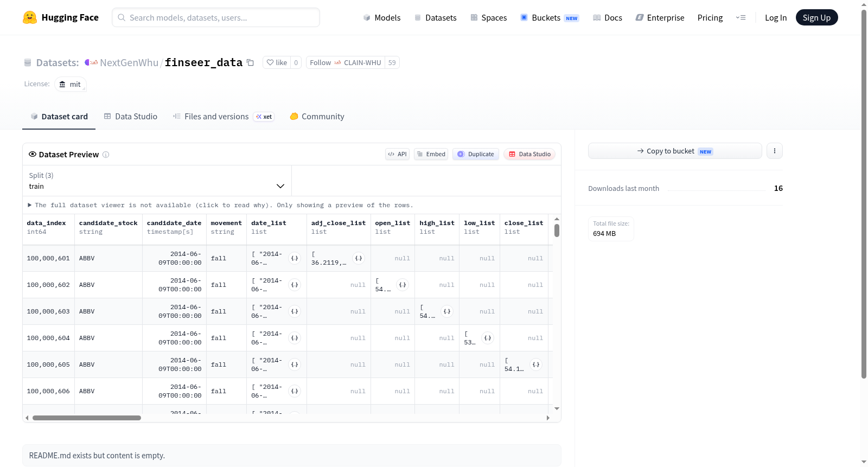Click the Datasets stack icon beside title
The height and width of the screenshot is (467, 868).
pyautogui.click(x=28, y=63)
